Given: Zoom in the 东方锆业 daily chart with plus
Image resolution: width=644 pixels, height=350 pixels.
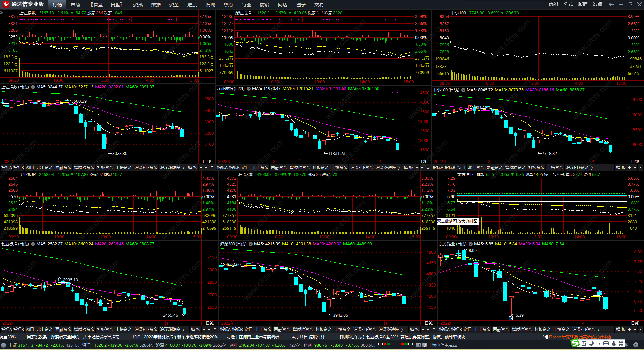Looking at the screenshot, I should [630, 330].
